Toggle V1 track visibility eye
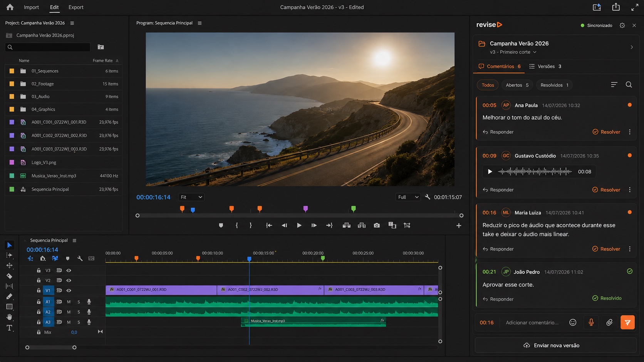This screenshot has height=362, width=644. (x=69, y=290)
